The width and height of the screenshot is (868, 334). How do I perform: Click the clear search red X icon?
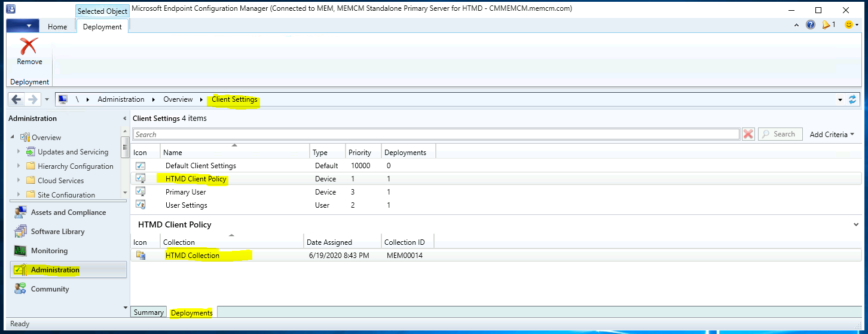click(x=748, y=134)
